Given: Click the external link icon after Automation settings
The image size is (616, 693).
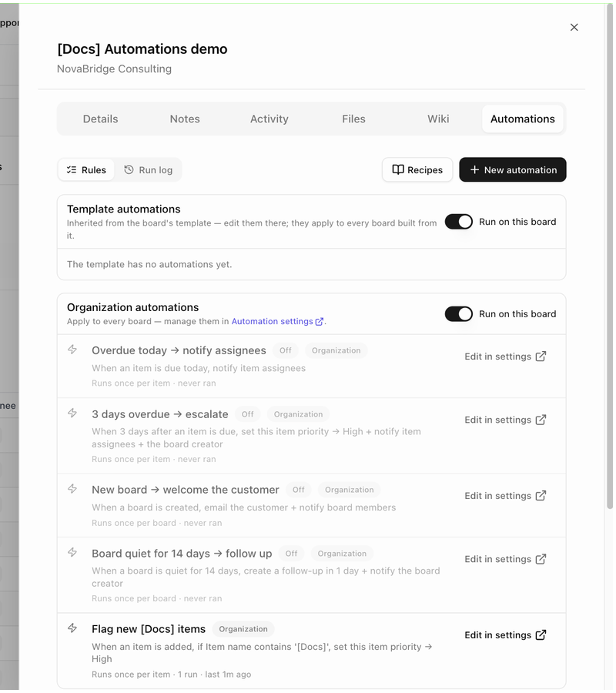Looking at the screenshot, I should pos(320,323).
